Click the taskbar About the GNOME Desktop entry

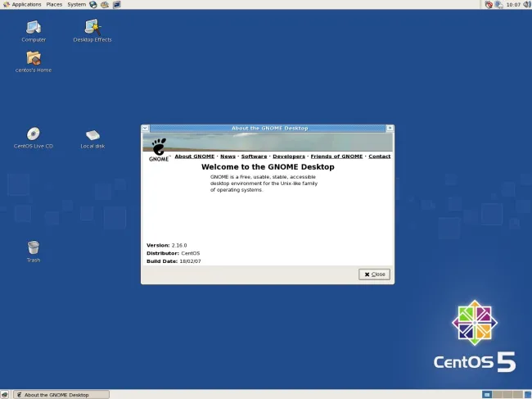tap(61, 395)
